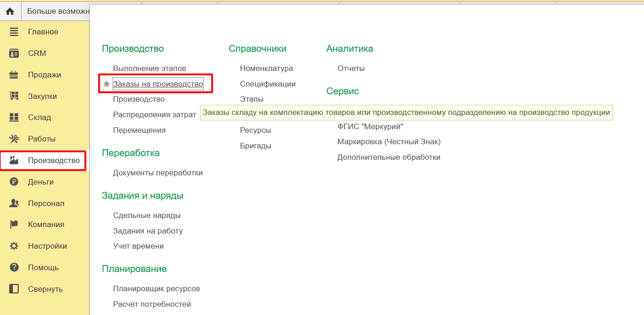Open Спецификации reference

[268, 84]
